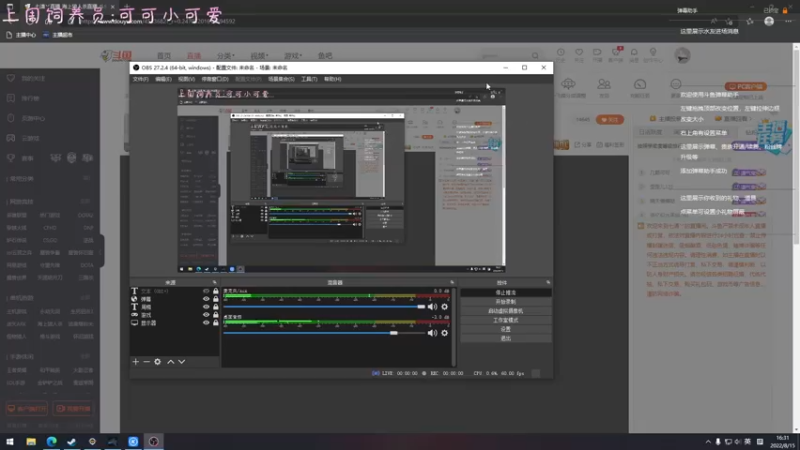Open the Desktop Audio settings gear
800x450 pixels.
[x=444, y=333]
